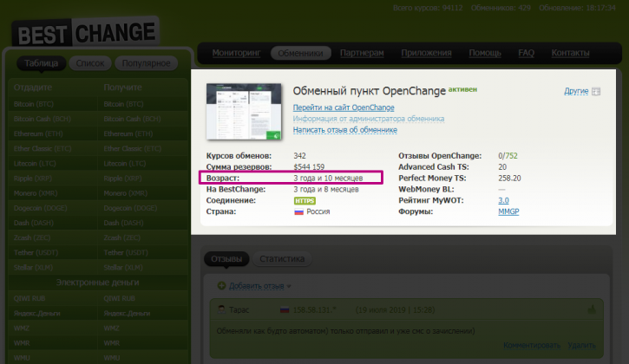Select the Отзывы tab
Image resolution: width=629 pixels, height=364 pixels.
coord(226,259)
